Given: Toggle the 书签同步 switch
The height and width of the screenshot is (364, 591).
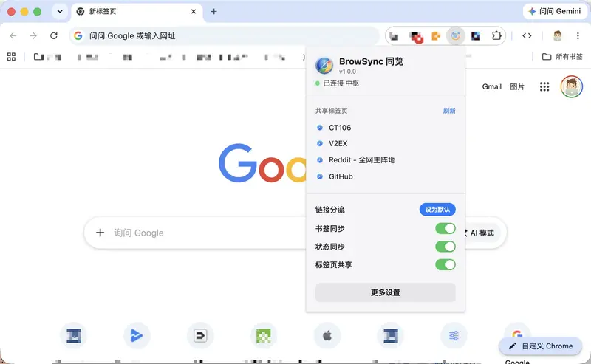Looking at the screenshot, I should pos(445,228).
